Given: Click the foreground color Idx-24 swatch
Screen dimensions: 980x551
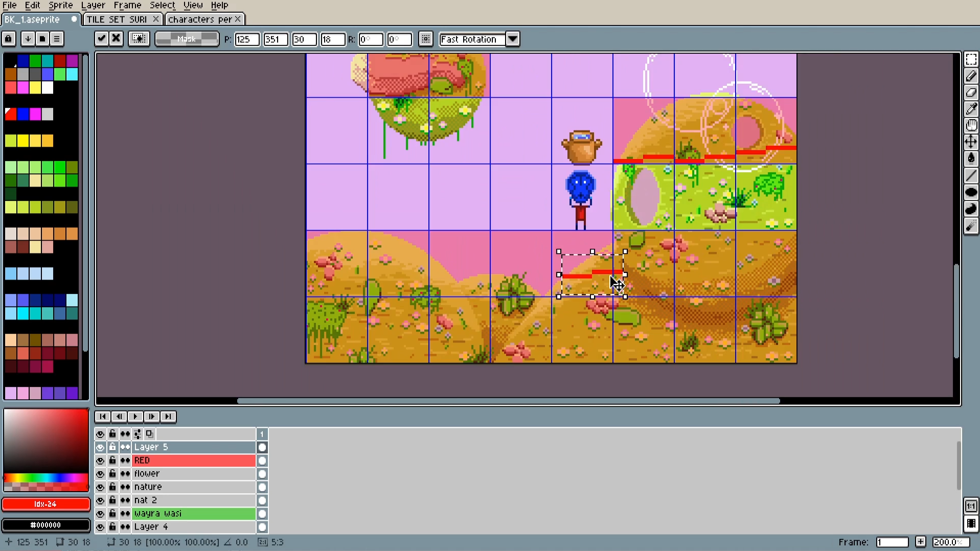Looking at the screenshot, I should tap(45, 504).
